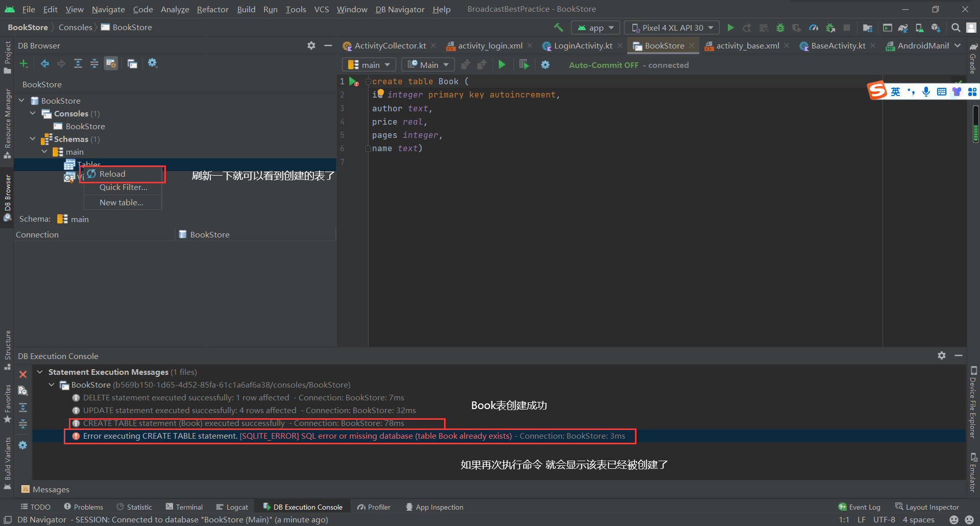Toggle tool window bars in status bar corner
Image resolution: width=980 pixels, height=526 pixels.
(x=8, y=520)
